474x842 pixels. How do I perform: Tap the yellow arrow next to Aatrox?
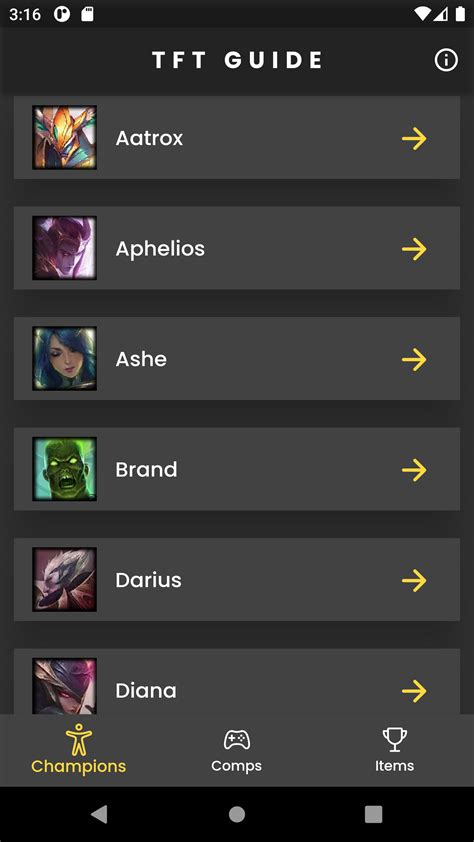pos(414,139)
